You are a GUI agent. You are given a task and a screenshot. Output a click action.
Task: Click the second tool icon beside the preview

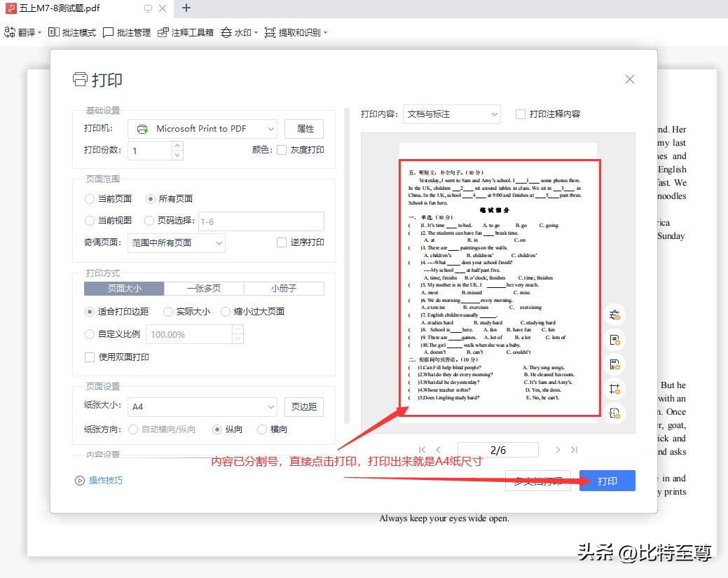coord(614,340)
